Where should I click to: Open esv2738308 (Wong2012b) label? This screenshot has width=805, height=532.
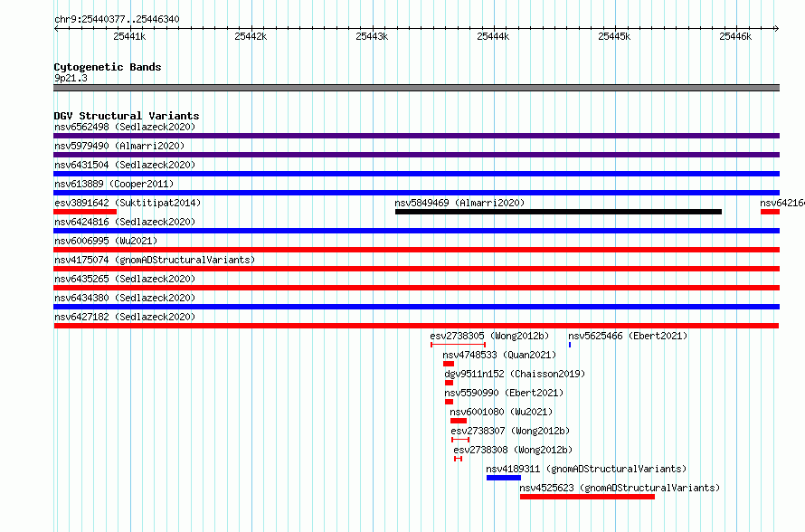(513, 450)
